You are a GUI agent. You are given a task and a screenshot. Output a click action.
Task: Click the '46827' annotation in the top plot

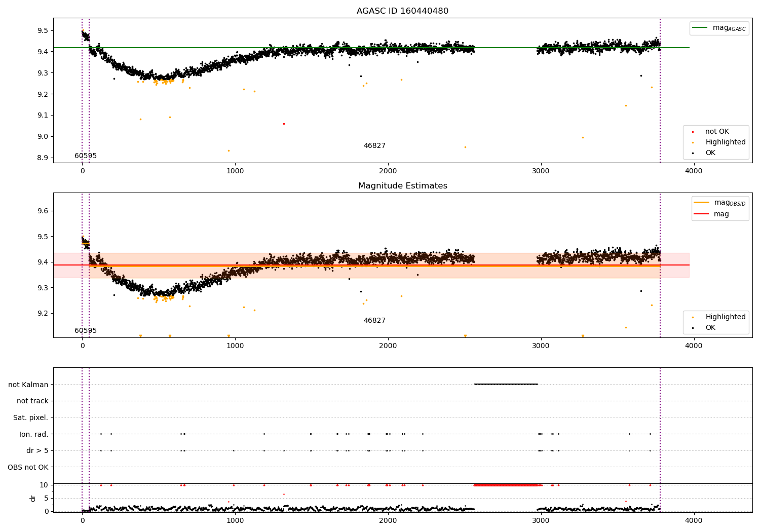click(x=374, y=146)
